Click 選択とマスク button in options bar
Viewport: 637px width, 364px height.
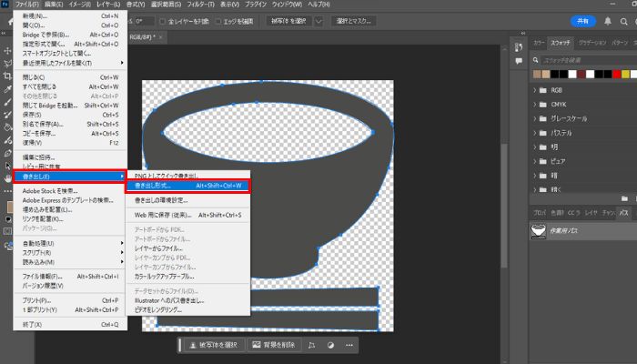point(353,21)
